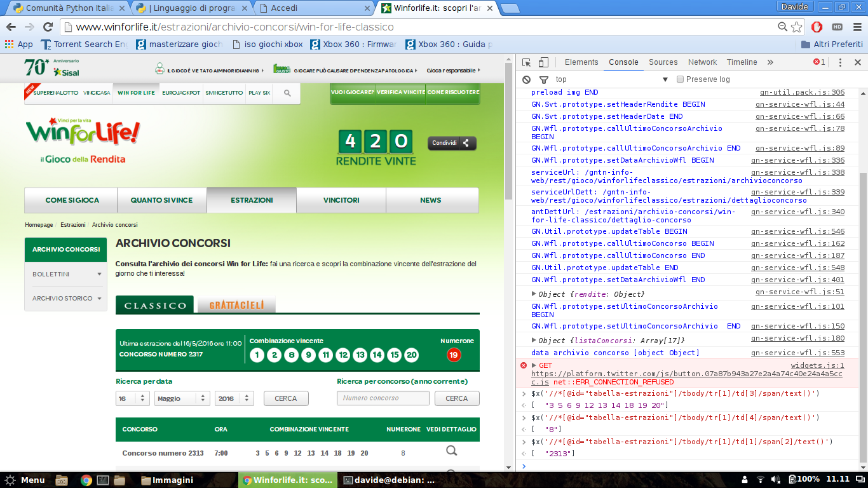Click the Cerca button beside Numero concorso
The width and height of the screenshot is (868, 488).
pyautogui.click(x=456, y=398)
